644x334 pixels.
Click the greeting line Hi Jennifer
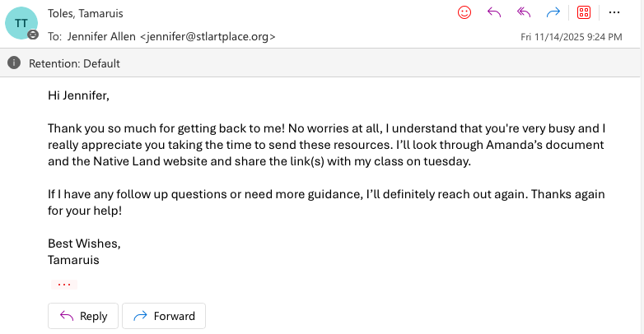(x=78, y=95)
